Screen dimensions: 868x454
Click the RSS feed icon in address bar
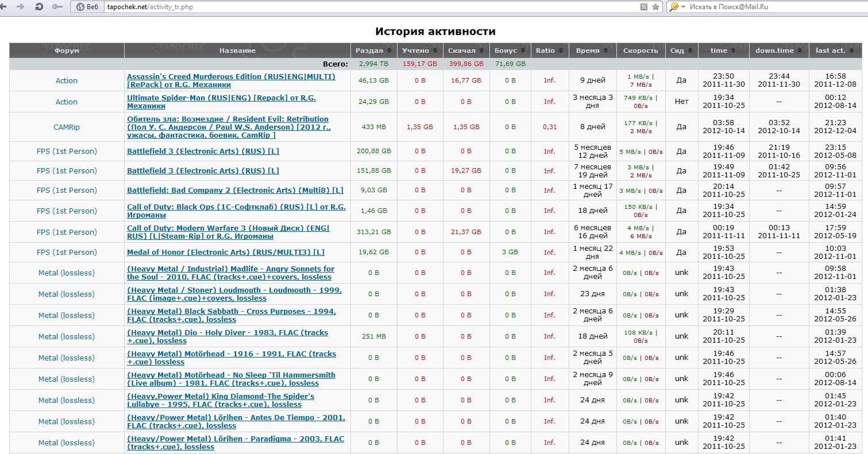pyautogui.click(x=644, y=7)
